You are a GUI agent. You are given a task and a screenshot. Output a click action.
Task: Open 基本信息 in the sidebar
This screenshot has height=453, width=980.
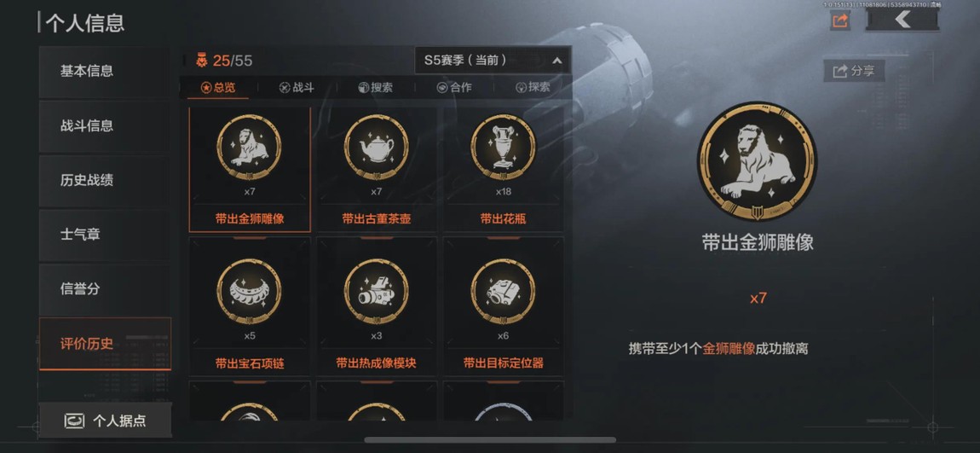point(104,72)
